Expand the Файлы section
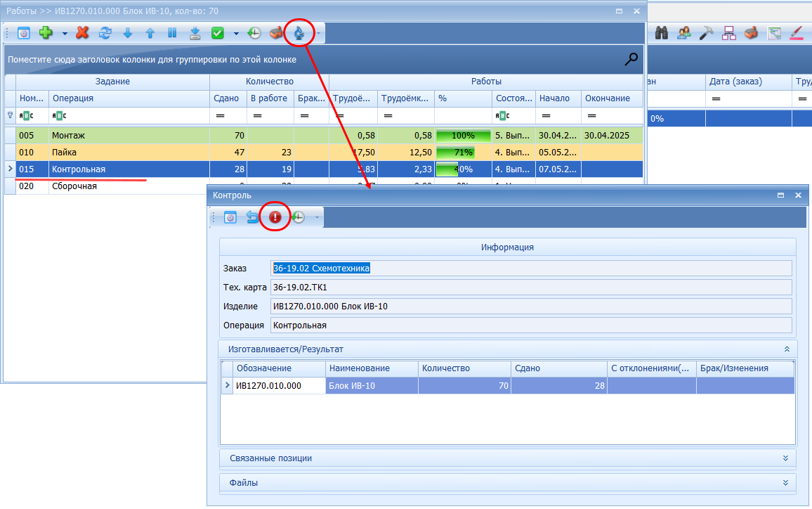This screenshot has width=812, height=509. click(x=785, y=482)
